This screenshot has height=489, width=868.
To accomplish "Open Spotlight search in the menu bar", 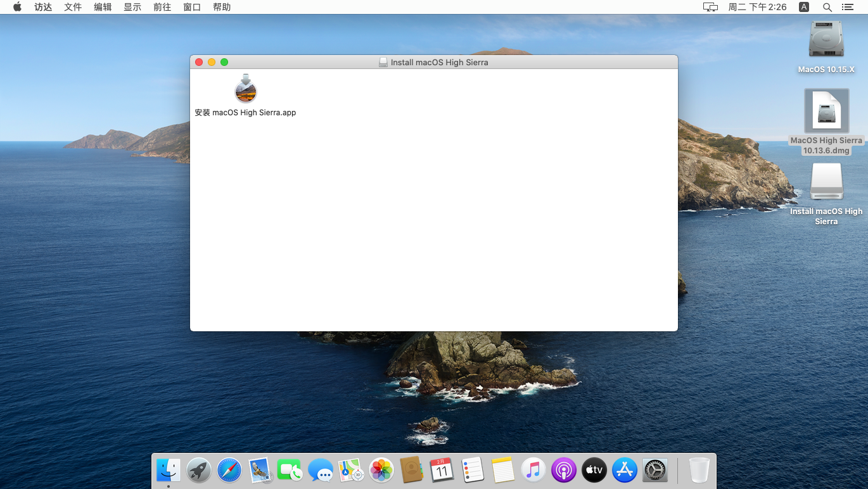I will tap(827, 7).
